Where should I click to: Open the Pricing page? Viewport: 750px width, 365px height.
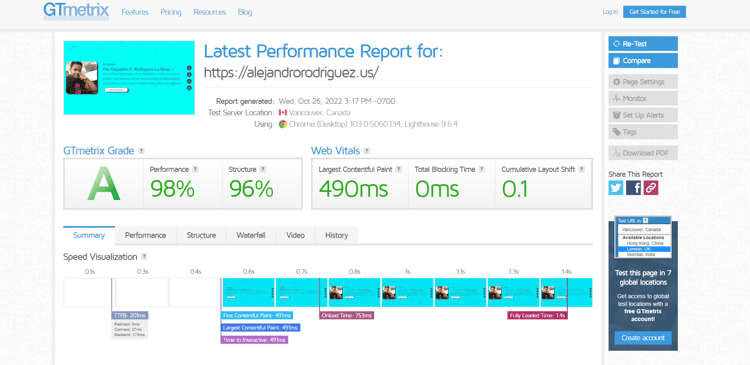coord(171,12)
